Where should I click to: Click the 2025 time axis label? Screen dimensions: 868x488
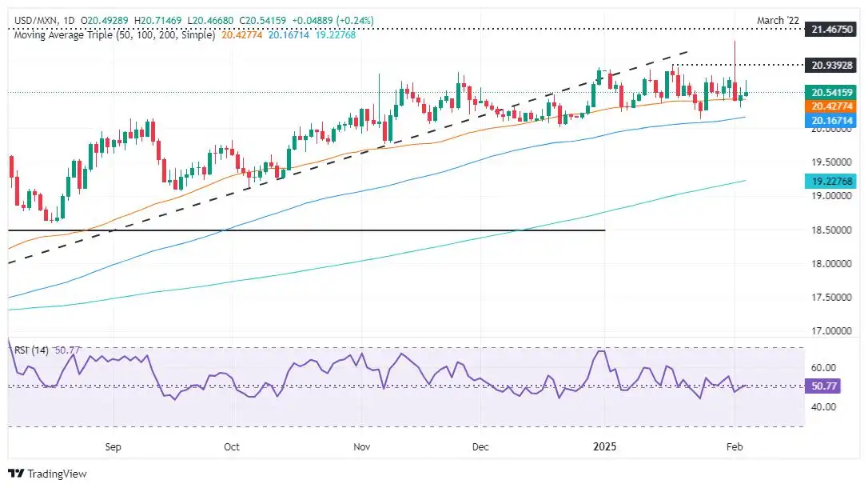click(x=604, y=446)
